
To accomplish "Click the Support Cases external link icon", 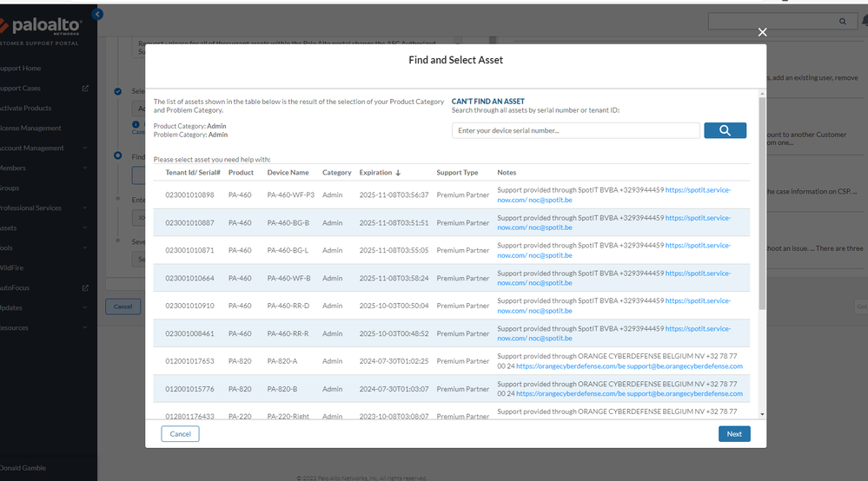I will click(x=85, y=89).
